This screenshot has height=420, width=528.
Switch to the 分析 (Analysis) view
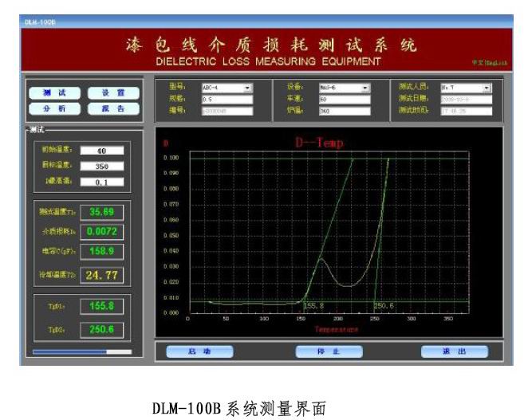coord(54,108)
